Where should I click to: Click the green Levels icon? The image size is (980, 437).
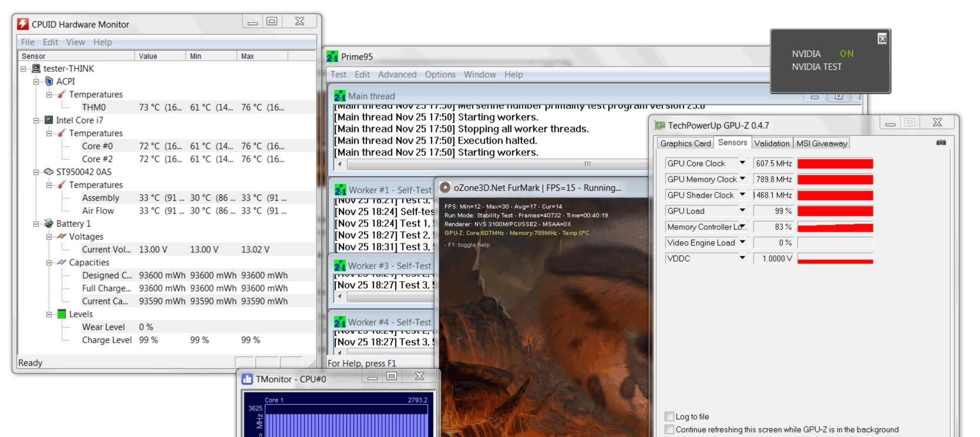[62, 314]
